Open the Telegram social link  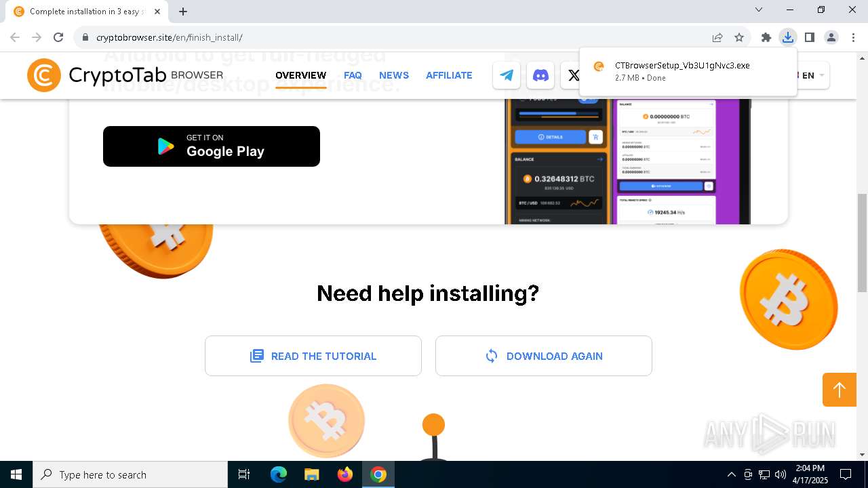pos(507,75)
